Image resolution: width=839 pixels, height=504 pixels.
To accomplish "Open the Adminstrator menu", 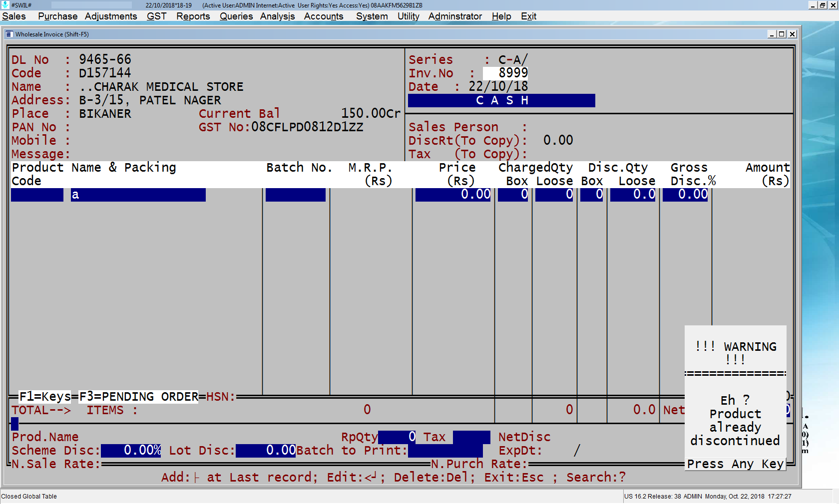I will (455, 16).
